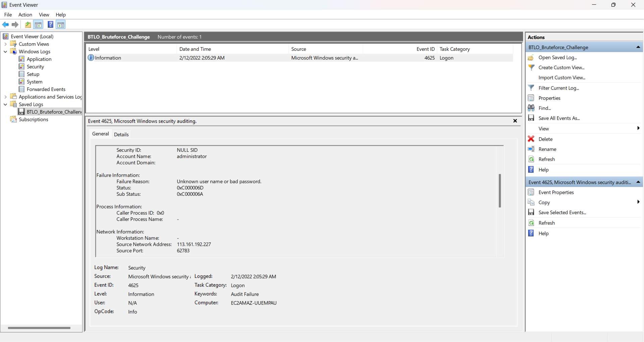Click the event details vertical scrollbar
This screenshot has width=644, height=342.
pyautogui.click(x=500, y=190)
